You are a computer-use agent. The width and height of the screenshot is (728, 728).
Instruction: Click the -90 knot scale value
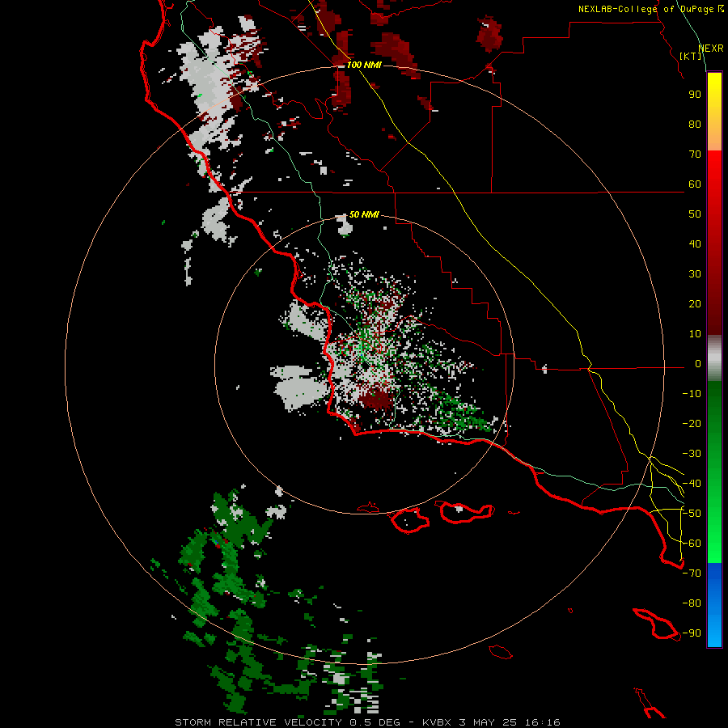tap(692, 633)
